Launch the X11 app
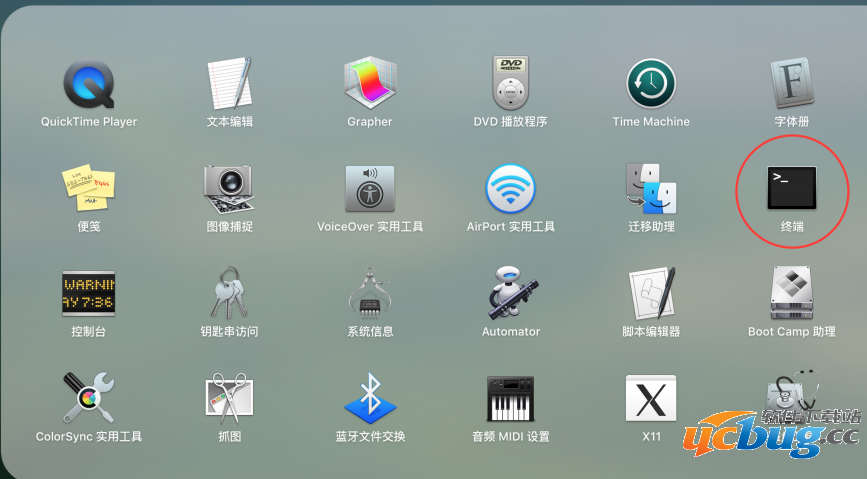 pyautogui.click(x=651, y=398)
